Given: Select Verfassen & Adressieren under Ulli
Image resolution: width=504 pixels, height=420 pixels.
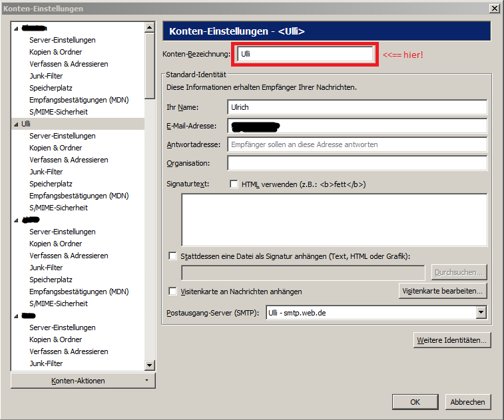Looking at the screenshot, I should coord(68,160).
